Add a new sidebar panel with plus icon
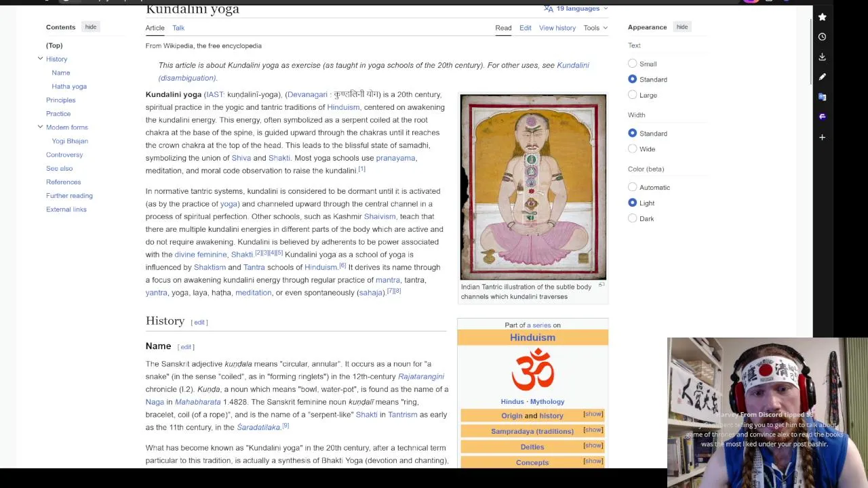The height and width of the screenshot is (488, 868). [x=822, y=137]
